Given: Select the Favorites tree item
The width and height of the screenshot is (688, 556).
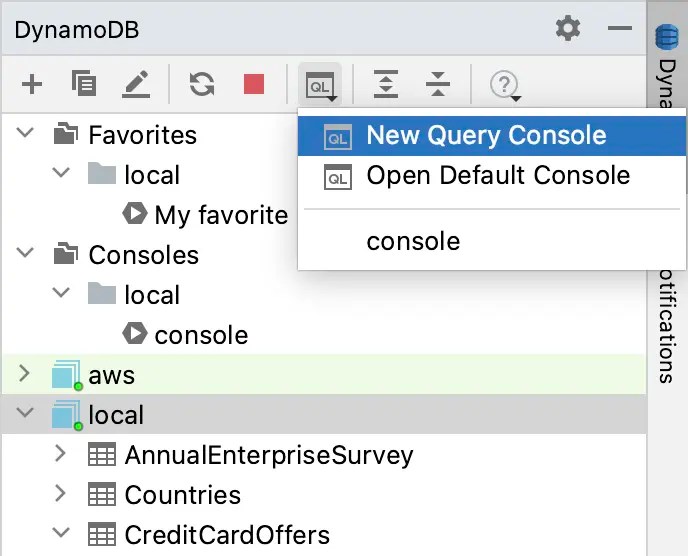Looking at the screenshot, I should pos(143,135).
